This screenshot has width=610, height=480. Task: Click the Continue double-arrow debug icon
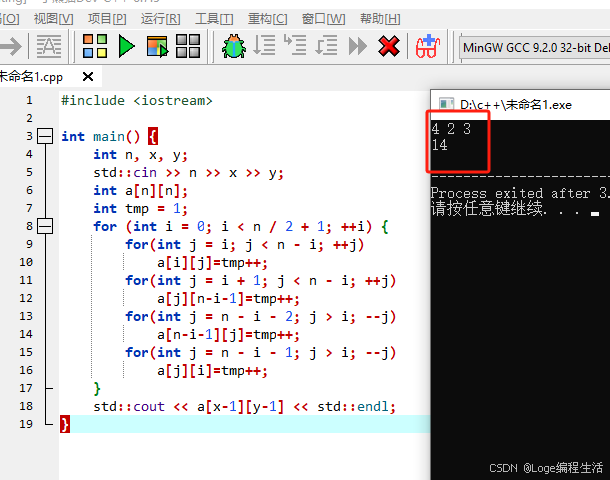pyautogui.click(x=358, y=46)
